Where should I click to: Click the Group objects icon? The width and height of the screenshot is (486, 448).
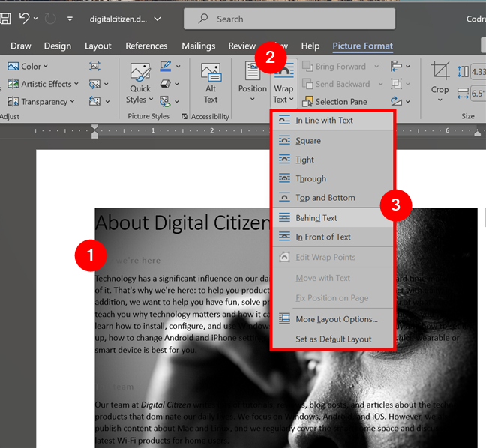pos(397,84)
